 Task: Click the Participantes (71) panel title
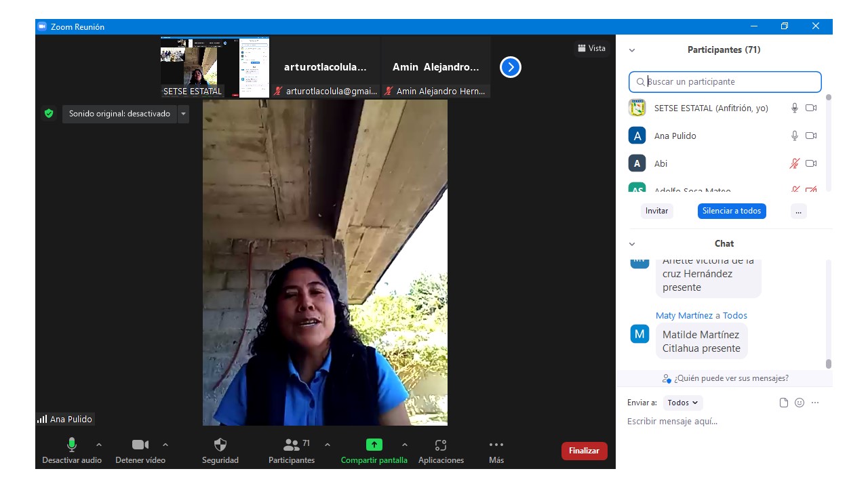[x=724, y=50]
